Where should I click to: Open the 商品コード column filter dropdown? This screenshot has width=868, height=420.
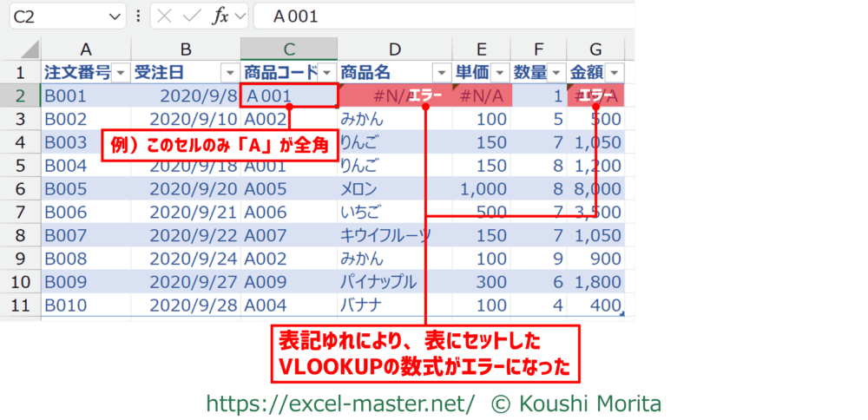click(x=327, y=72)
